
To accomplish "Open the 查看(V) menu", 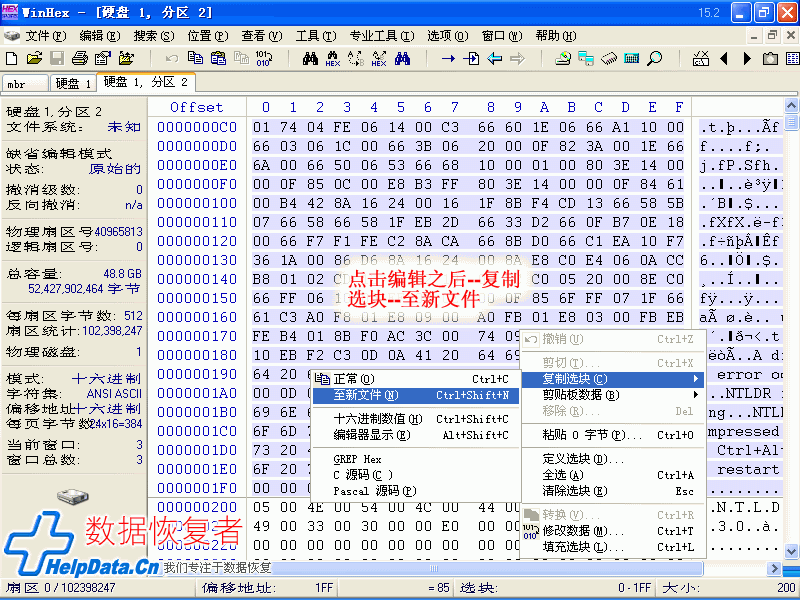I will coord(262,36).
